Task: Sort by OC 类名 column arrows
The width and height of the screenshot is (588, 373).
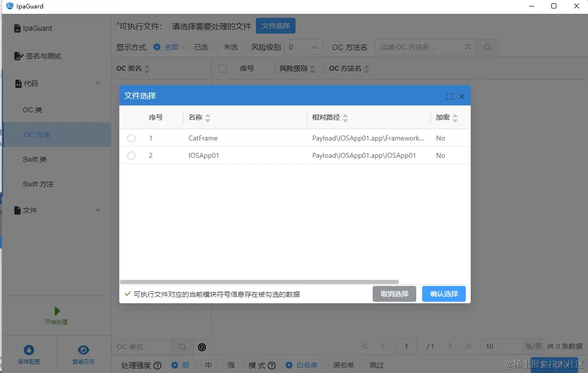Action: [x=147, y=69]
